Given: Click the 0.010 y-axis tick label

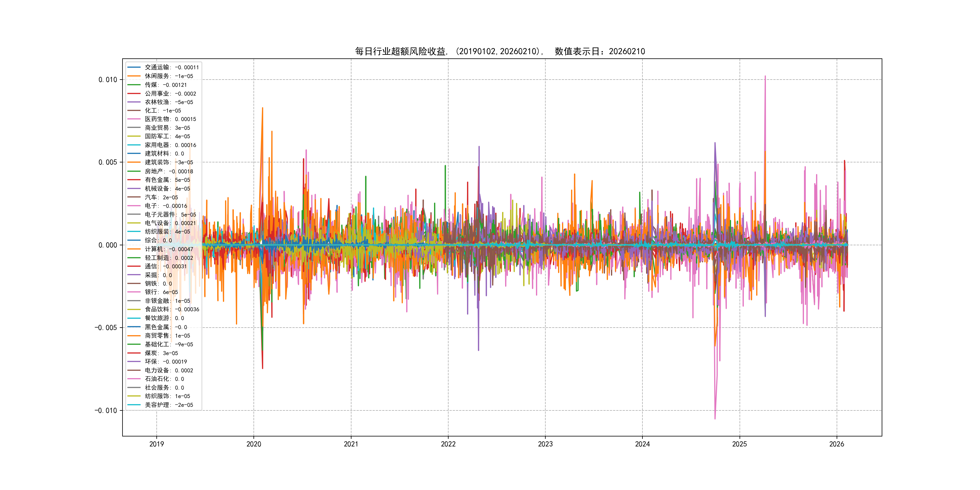Looking at the screenshot, I should pos(108,80).
